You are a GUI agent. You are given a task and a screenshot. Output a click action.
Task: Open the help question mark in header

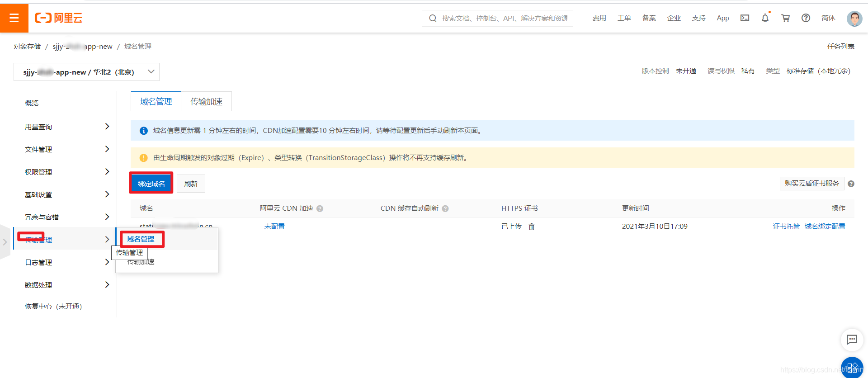(x=806, y=18)
